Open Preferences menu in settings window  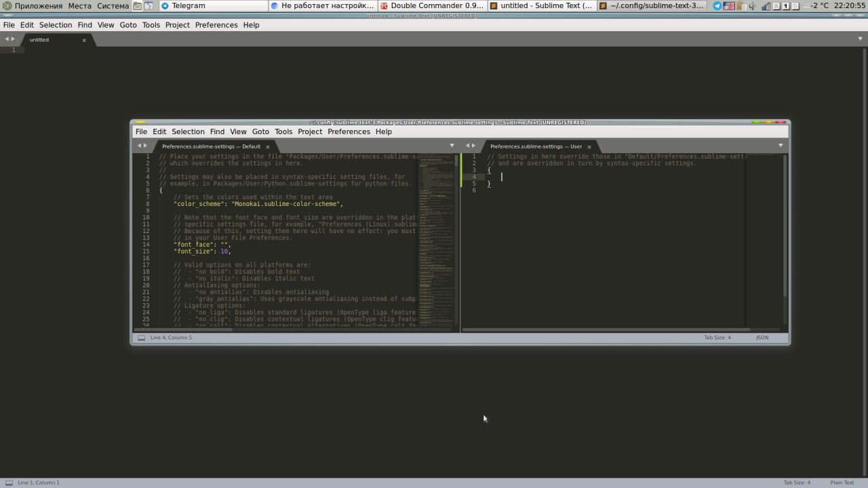tap(349, 131)
